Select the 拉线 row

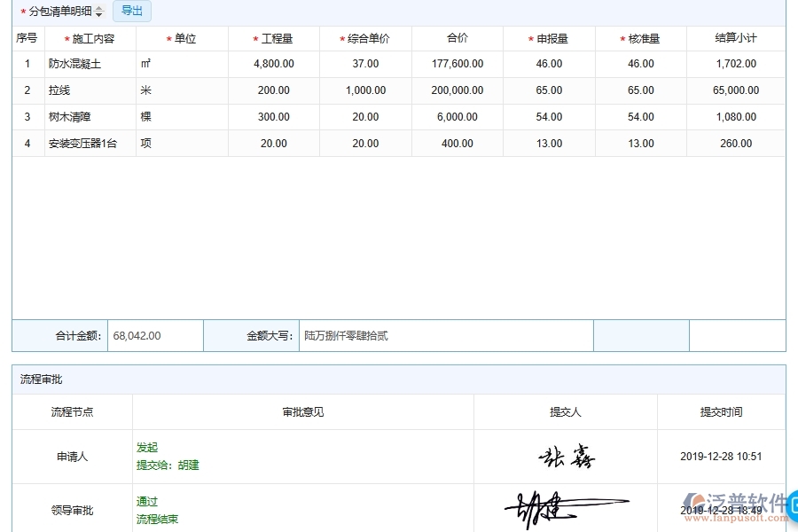tap(77, 90)
